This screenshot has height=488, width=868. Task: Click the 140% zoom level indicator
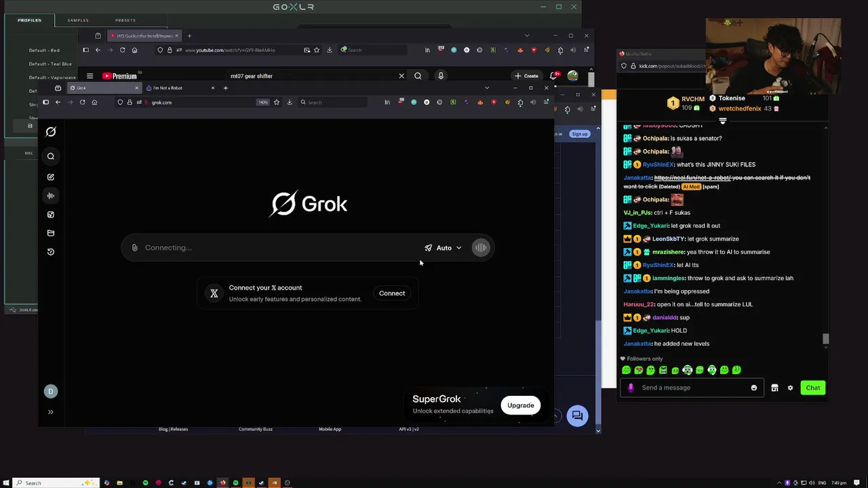(263, 102)
